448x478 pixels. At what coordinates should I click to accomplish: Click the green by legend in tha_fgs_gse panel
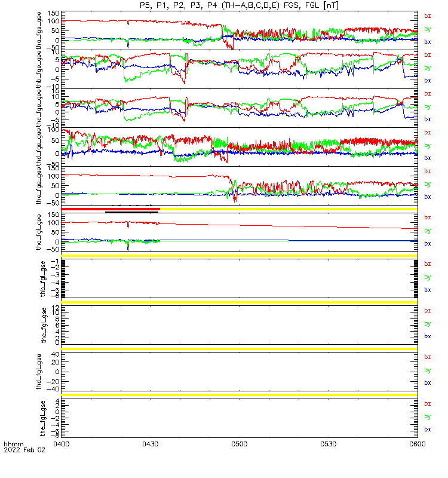pyautogui.click(x=428, y=29)
